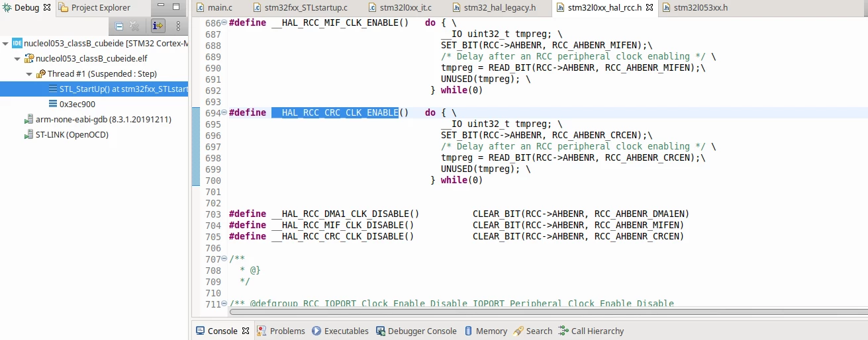Open the Search tab
The width and height of the screenshot is (868, 340).
[x=532, y=331]
